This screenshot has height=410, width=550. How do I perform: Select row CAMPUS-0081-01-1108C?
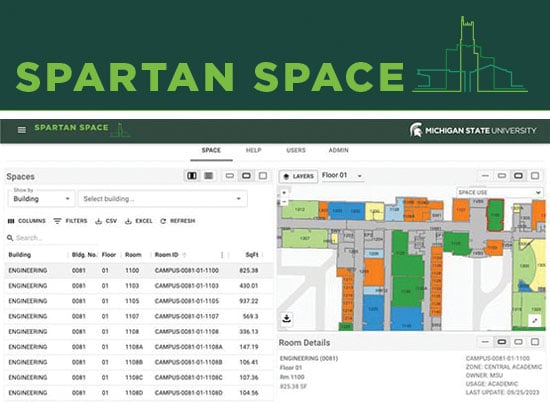[x=139, y=377]
